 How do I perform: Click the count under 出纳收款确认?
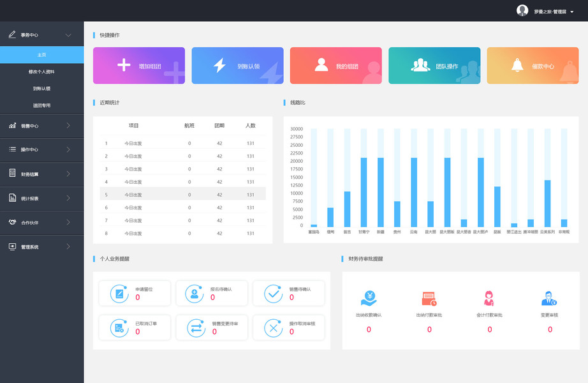pos(369,329)
